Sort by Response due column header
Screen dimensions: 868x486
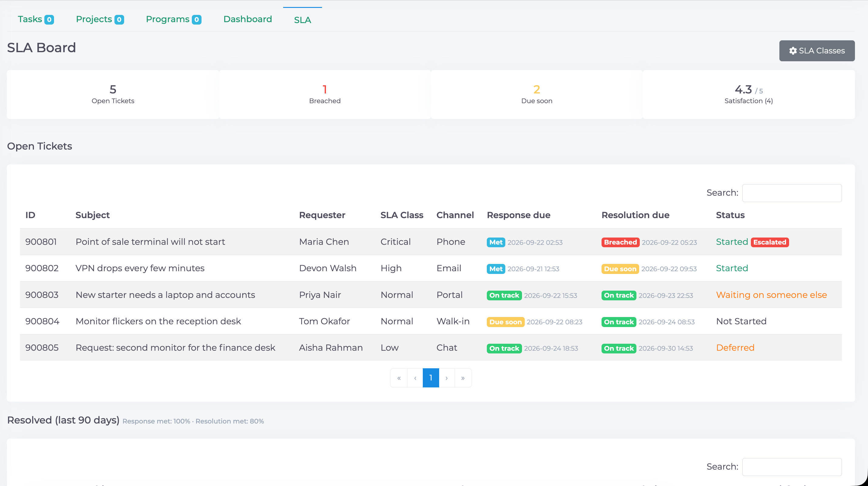tap(518, 215)
